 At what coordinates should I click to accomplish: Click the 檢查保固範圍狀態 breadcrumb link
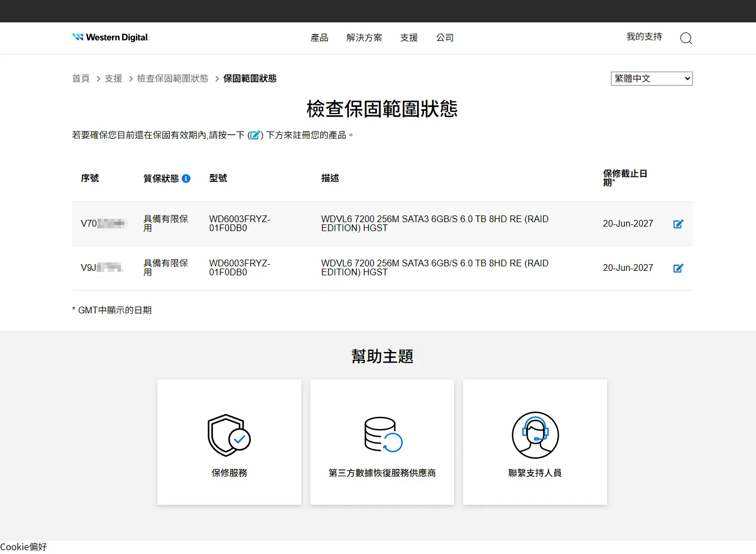pos(172,78)
